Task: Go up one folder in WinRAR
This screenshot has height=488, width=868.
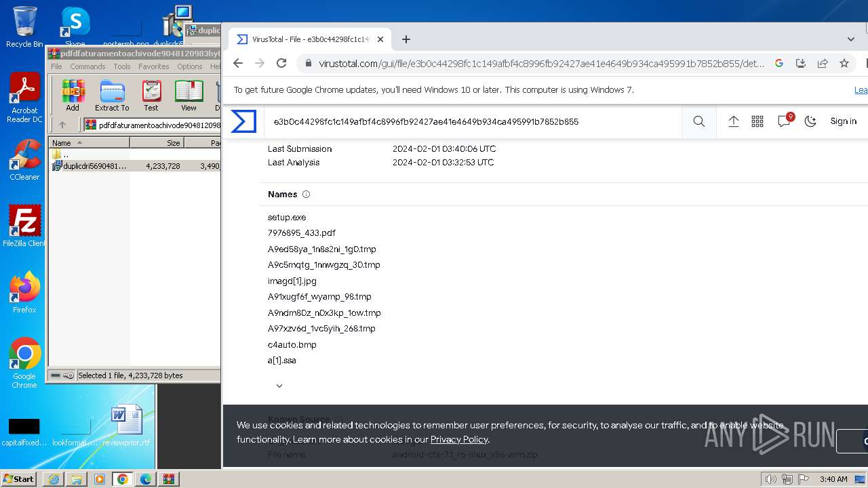Action: coord(62,125)
